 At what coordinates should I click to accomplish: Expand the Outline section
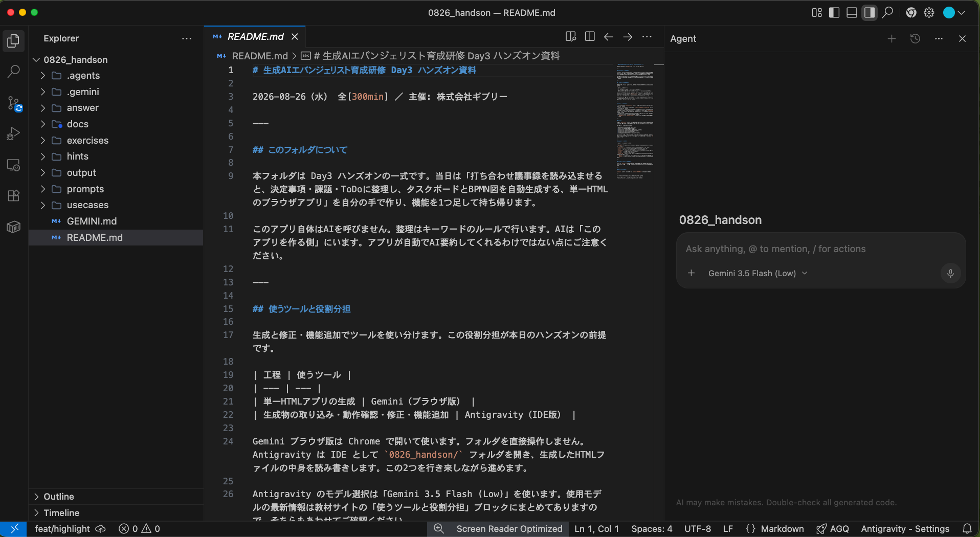(116, 497)
